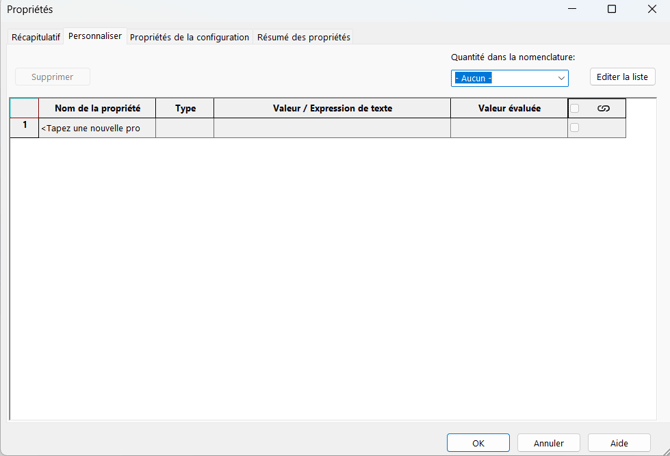Click the Valeur / Expression de texte cell in row 1
The width and height of the screenshot is (670, 456).
click(332, 128)
